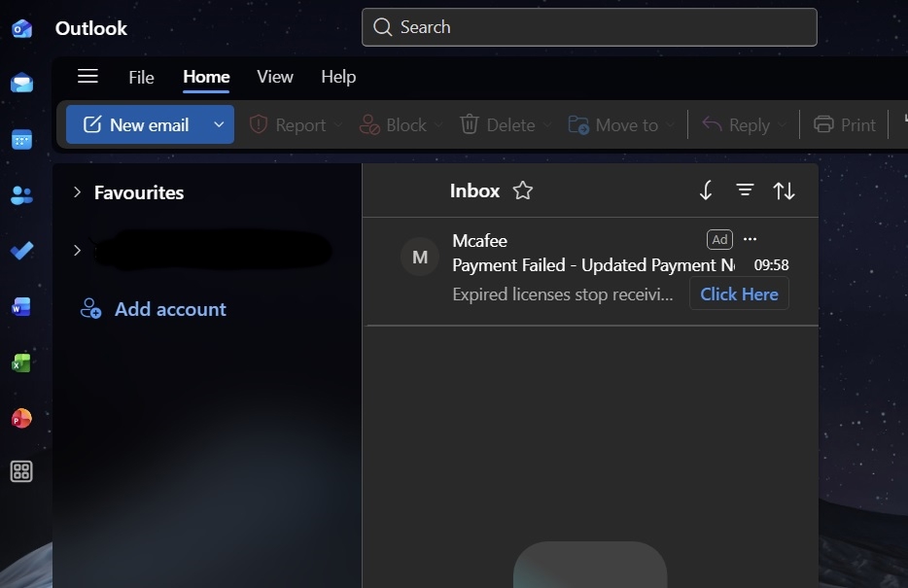Click the Report toolbar button
The image size is (908, 588).
(287, 125)
